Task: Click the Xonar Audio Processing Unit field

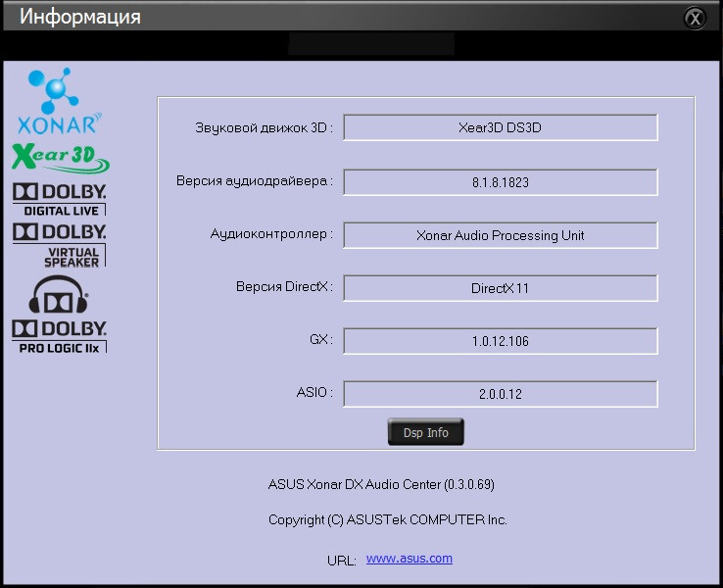Action: click(501, 235)
